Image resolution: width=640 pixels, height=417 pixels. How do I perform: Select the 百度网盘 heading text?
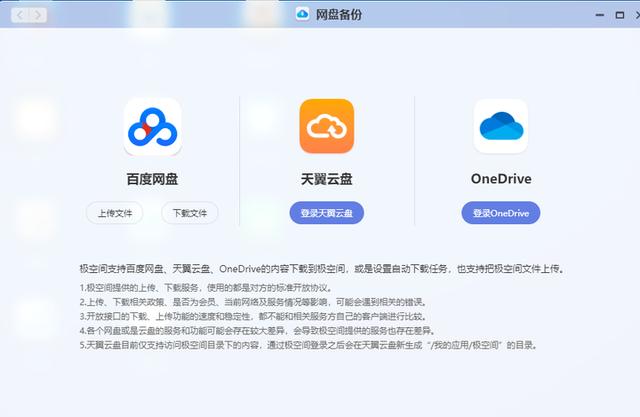click(152, 179)
